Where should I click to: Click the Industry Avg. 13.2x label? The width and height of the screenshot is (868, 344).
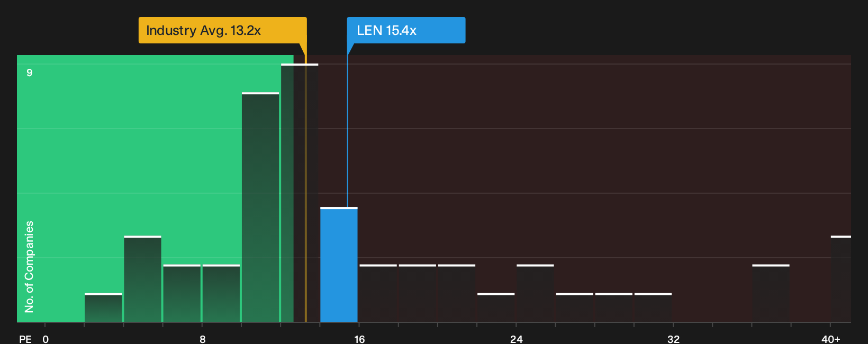(222, 30)
